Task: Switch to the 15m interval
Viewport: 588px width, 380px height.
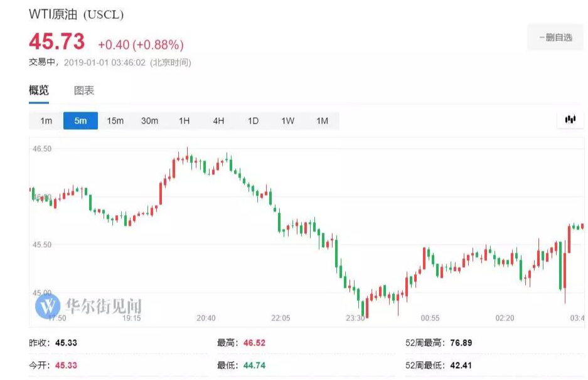Action: click(115, 120)
